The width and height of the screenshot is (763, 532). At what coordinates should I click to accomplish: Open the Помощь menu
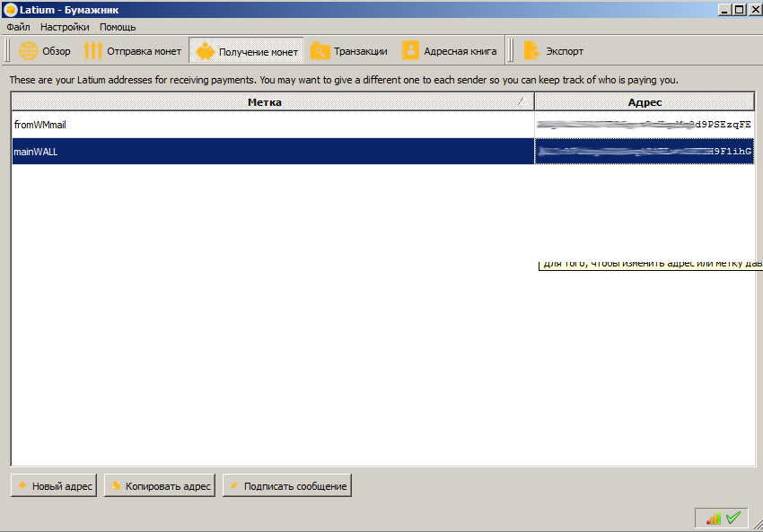point(118,27)
